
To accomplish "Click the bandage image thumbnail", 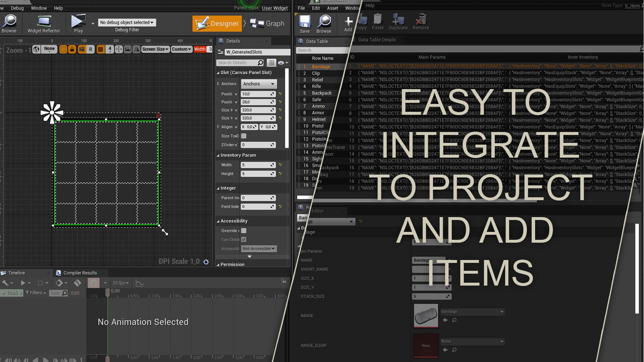I will 426,315.
